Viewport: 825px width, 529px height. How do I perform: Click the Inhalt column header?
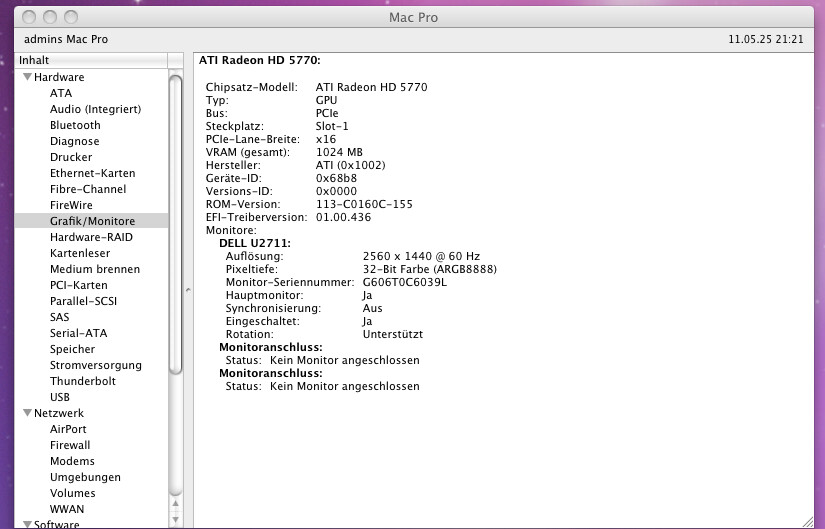click(91, 60)
